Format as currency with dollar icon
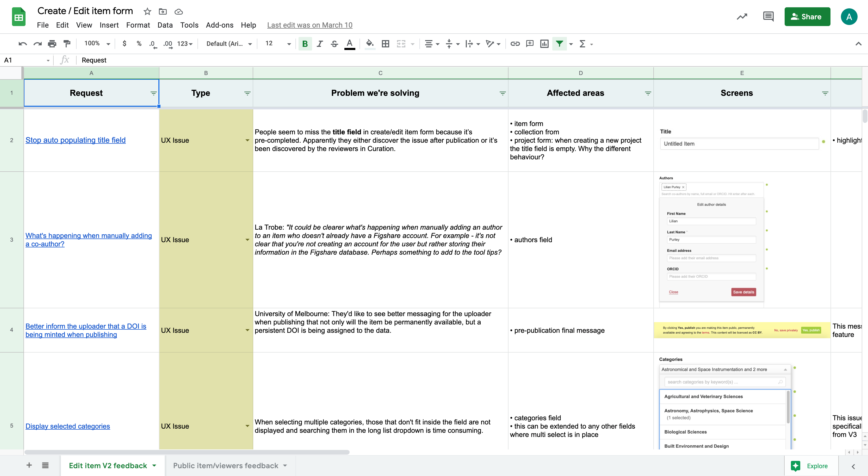 (124, 44)
